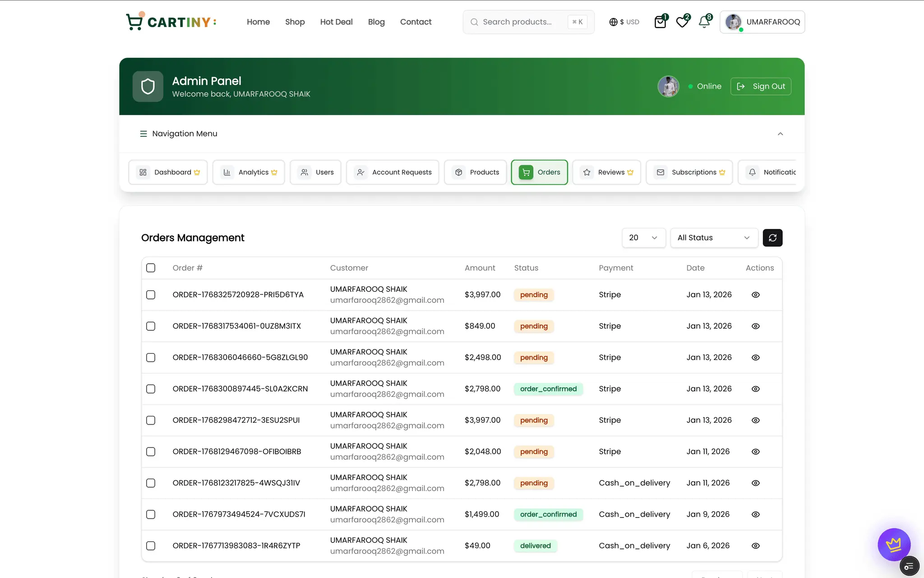This screenshot has height=578, width=924.
Task: Open the wishlist heart icon
Action: tap(683, 22)
